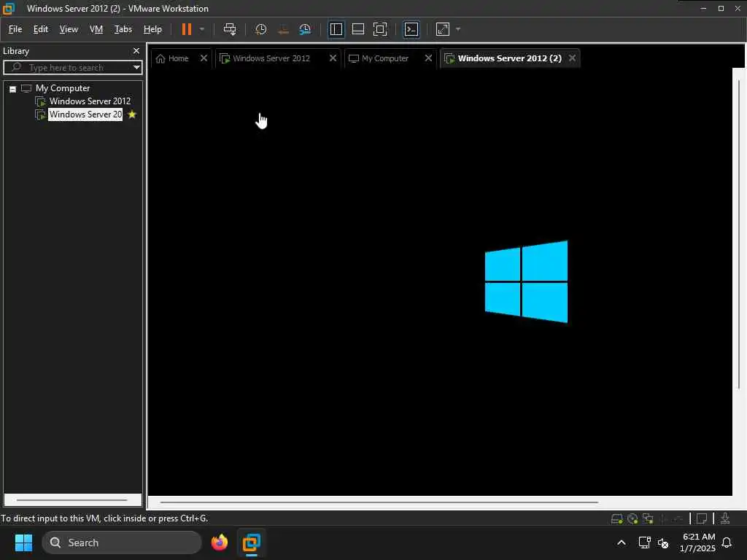The image size is (747, 560).
Task: Revert the VM to its previous snapshot
Action: [283, 29]
